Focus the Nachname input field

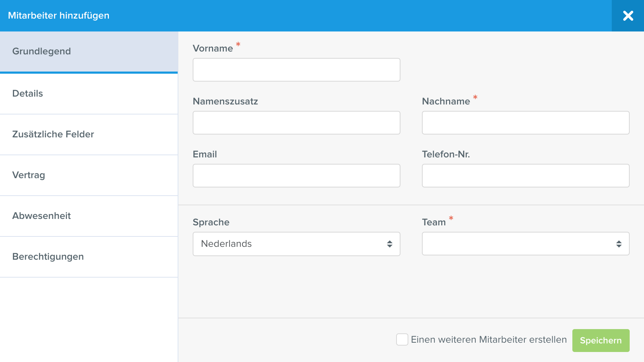(526, 123)
